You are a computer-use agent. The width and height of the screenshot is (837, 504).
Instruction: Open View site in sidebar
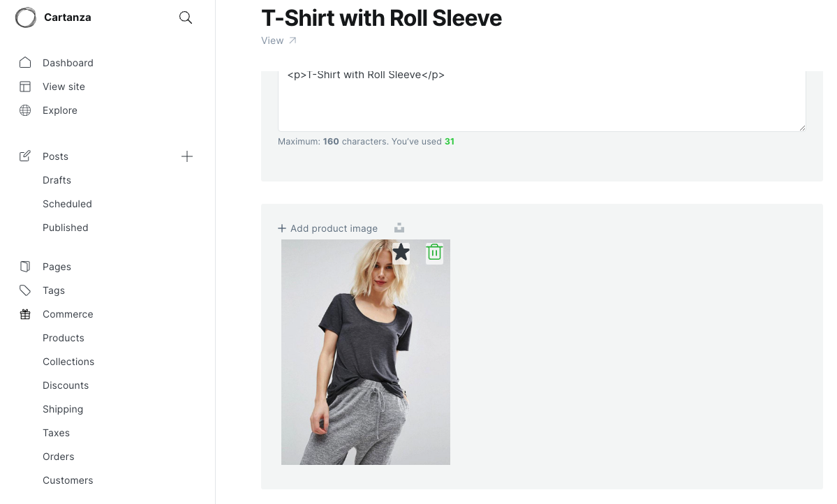[64, 87]
